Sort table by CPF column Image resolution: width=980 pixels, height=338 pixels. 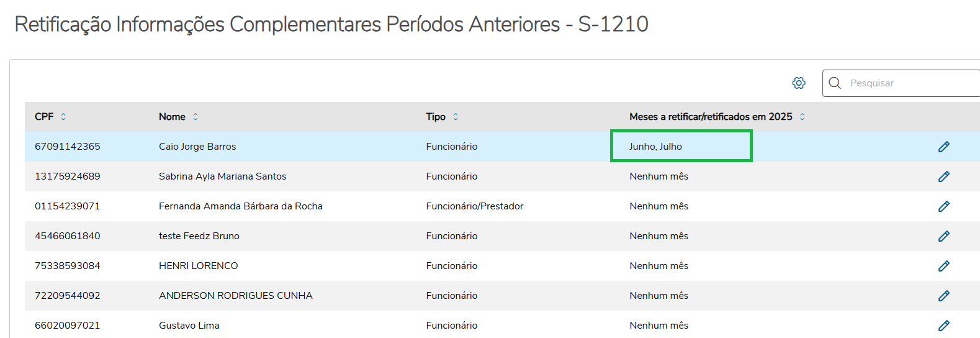pyautogui.click(x=63, y=117)
